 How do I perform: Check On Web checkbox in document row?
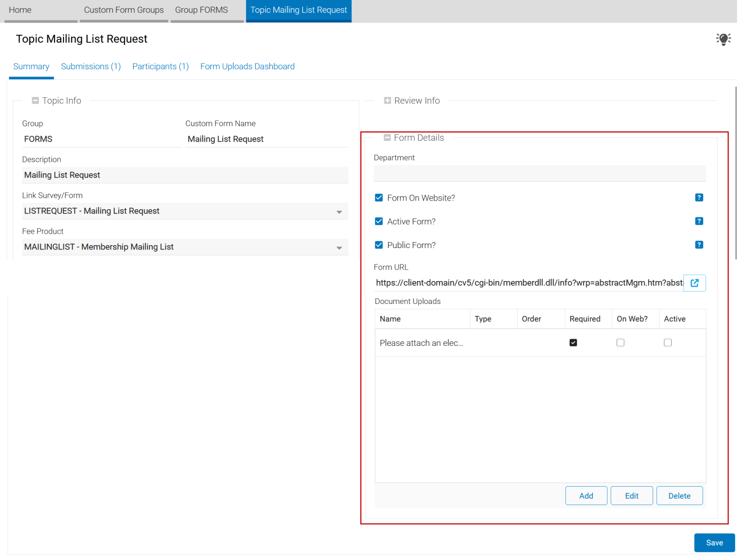click(620, 342)
